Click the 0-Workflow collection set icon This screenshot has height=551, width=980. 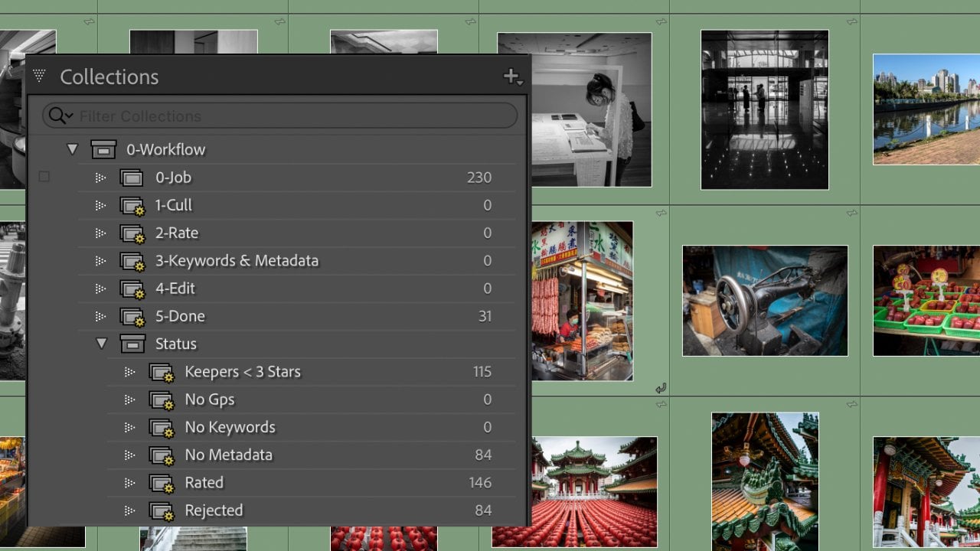[103, 149]
